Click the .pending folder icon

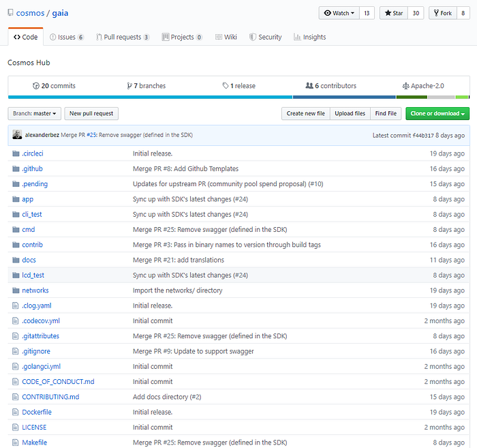(16, 184)
